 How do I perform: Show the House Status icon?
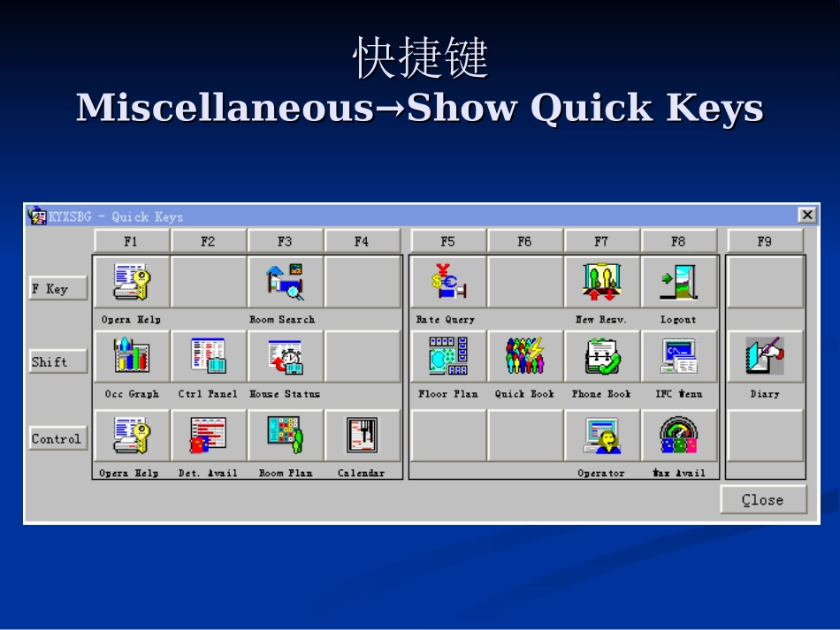point(285,356)
